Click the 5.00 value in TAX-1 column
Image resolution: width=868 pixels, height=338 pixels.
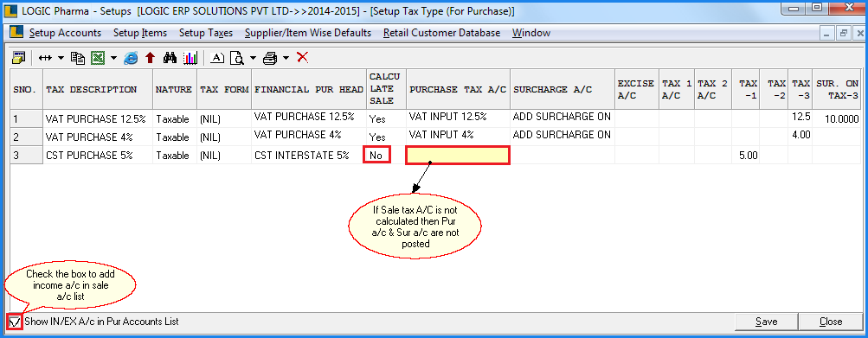746,156
